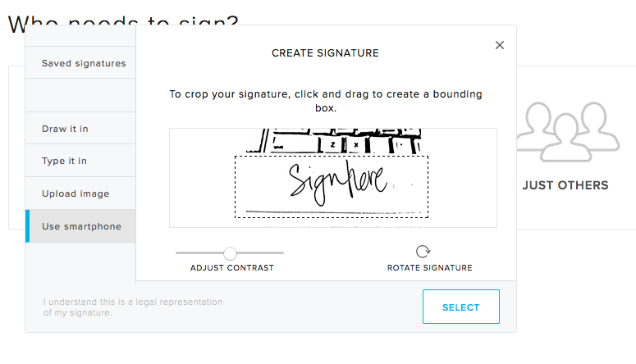Viewport: 636px width, 364px height.
Task: Click the crop instruction text
Action: click(x=326, y=101)
